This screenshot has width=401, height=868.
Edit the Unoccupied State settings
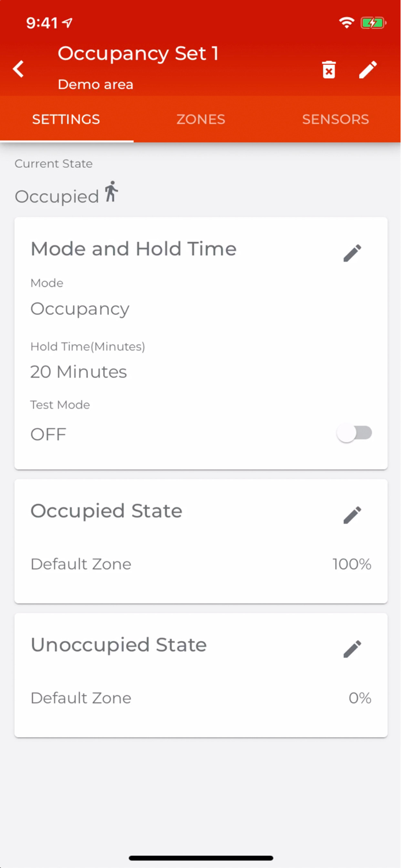(352, 649)
